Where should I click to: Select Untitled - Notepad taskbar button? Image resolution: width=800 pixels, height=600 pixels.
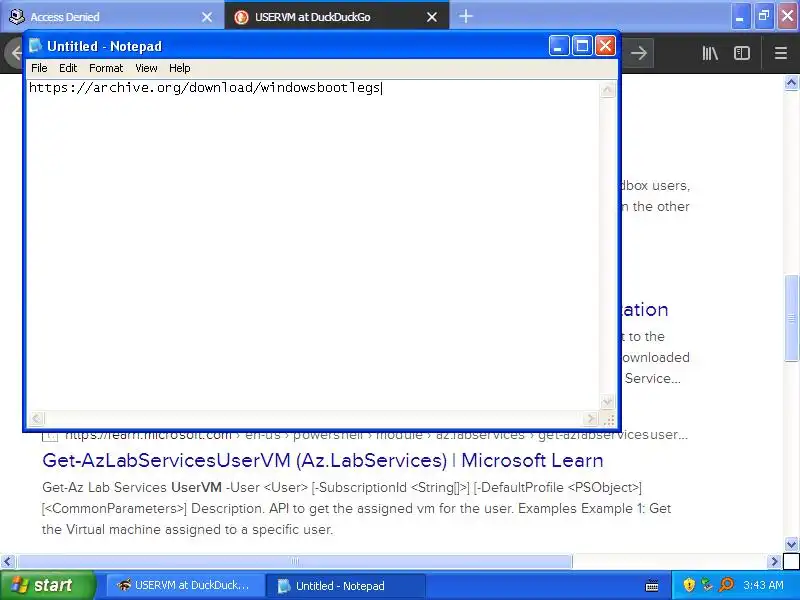click(x=346, y=585)
